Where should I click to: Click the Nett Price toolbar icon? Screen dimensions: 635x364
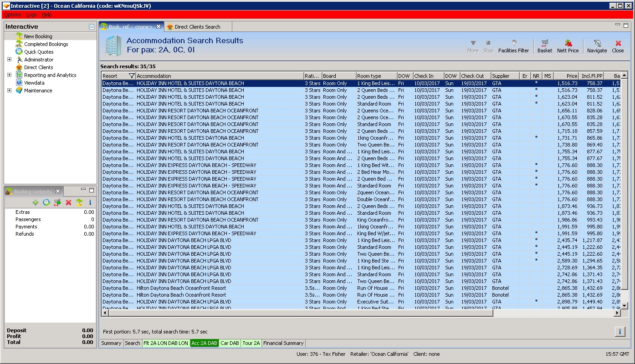pyautogui.click(x=568, y=46)
